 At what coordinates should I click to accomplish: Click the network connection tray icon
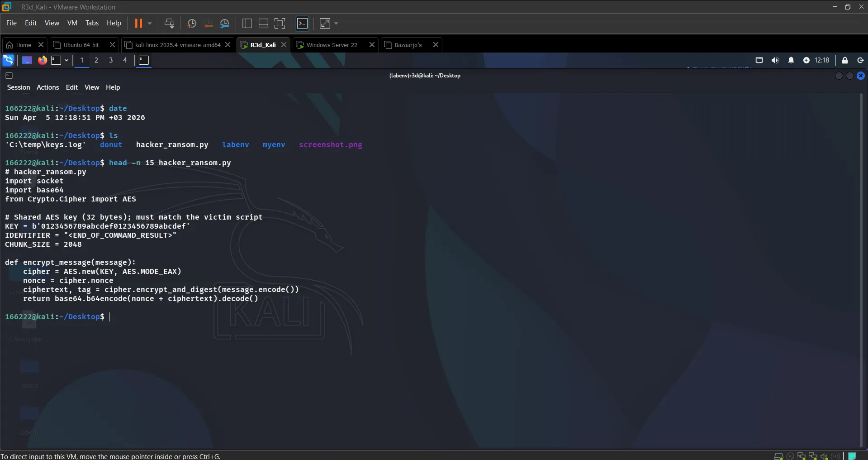point(759,60)
